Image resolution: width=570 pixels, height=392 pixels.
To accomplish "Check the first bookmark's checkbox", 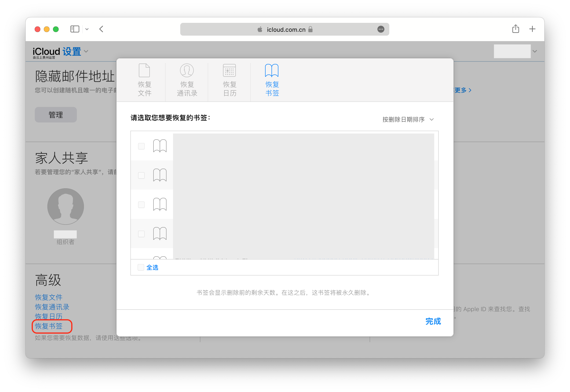I will pos(141,146).
